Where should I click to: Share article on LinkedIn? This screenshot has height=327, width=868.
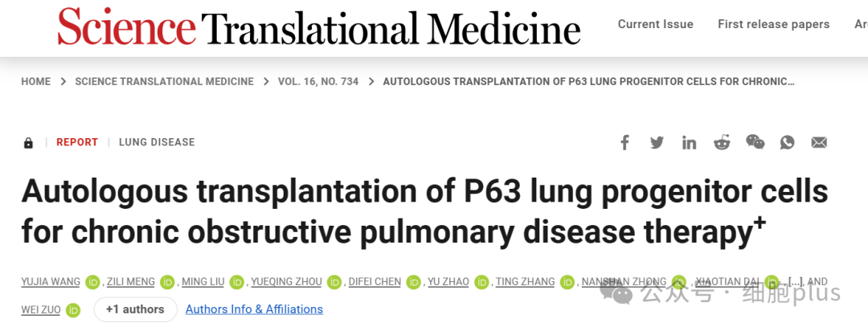pos(690,143)
